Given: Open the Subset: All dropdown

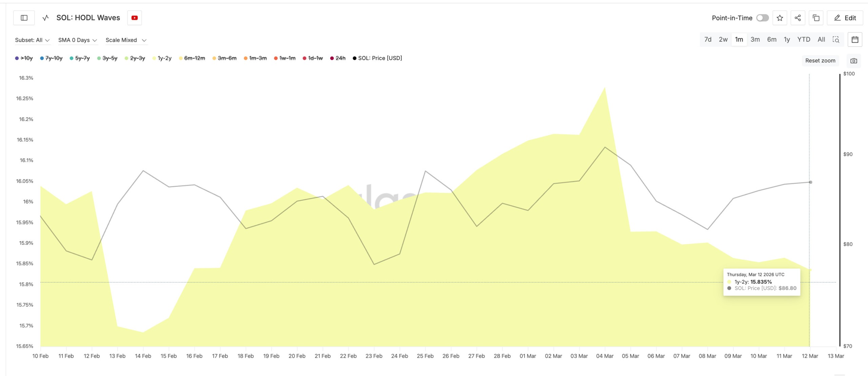Looking at the screenshot, I should (x=33, y=40).
